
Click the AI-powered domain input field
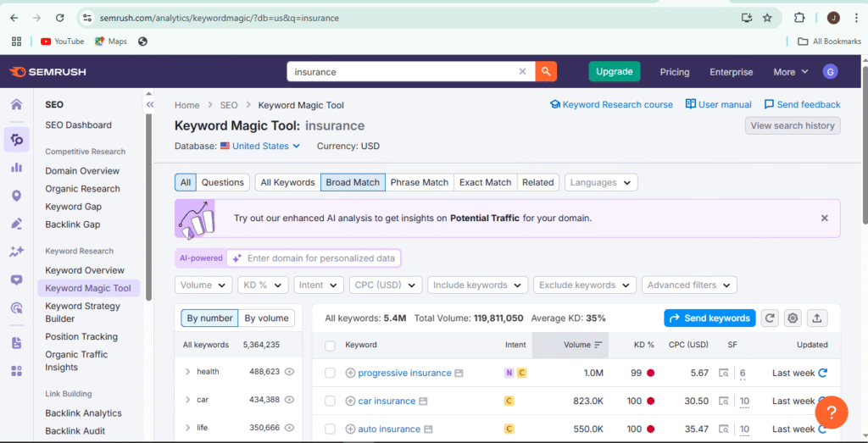tap(314, 258)
